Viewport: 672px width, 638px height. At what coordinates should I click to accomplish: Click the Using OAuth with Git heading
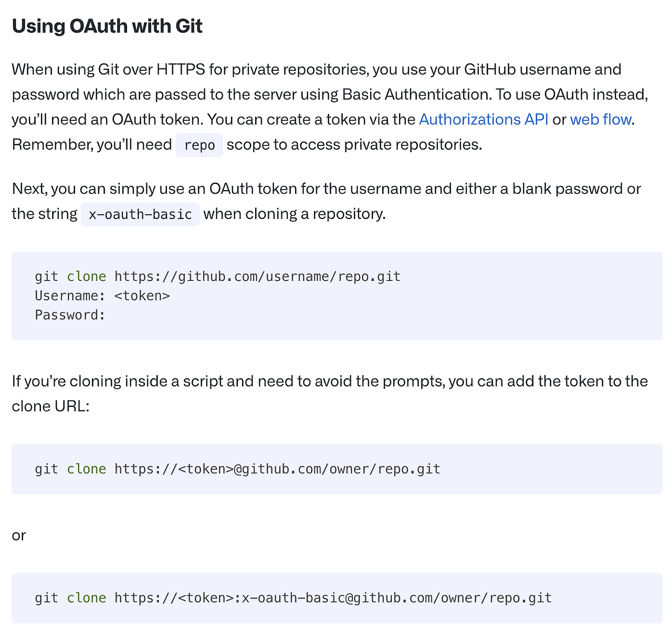click(x=107, y=26)
